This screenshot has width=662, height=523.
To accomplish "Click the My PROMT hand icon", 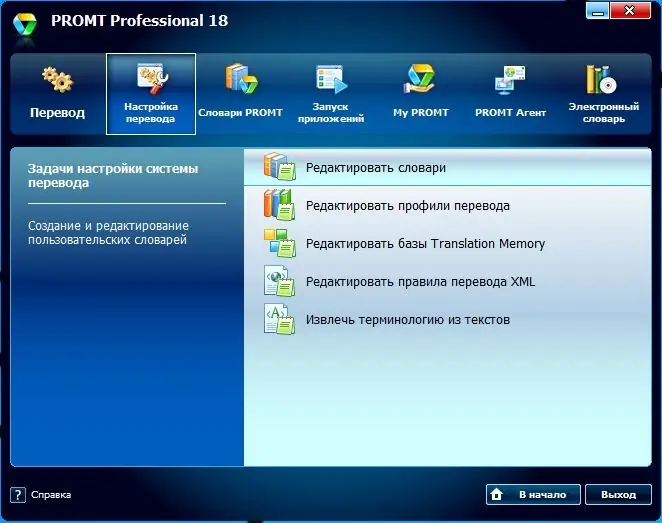I will tap(421, 79).
